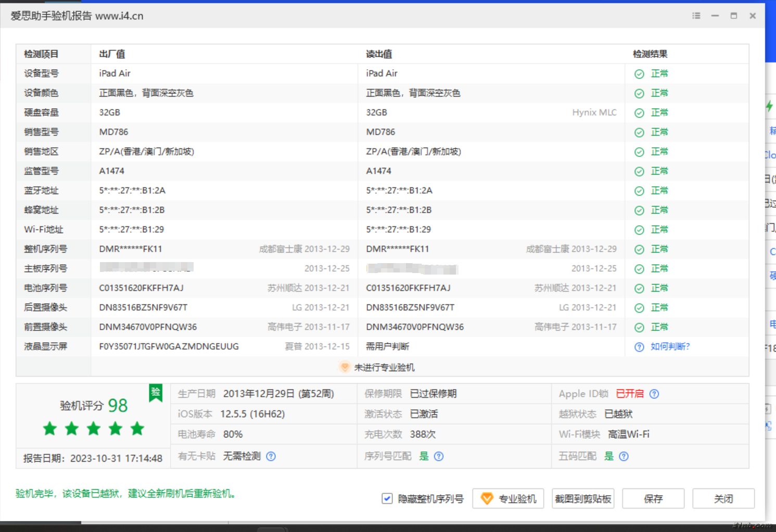Click 充电次数 388次 value
Image resolution: width=776 pixels, height=532 pixels.
tap(423, 434)
